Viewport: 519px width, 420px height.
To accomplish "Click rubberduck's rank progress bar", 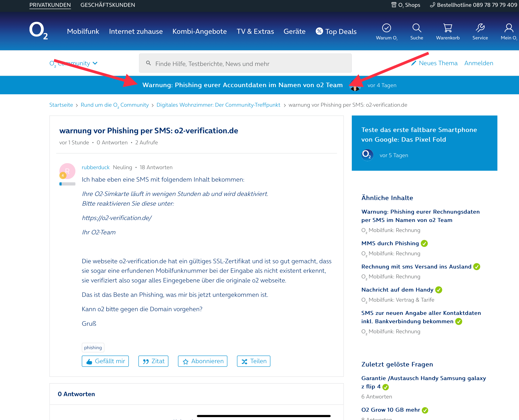I will [67, 184].
